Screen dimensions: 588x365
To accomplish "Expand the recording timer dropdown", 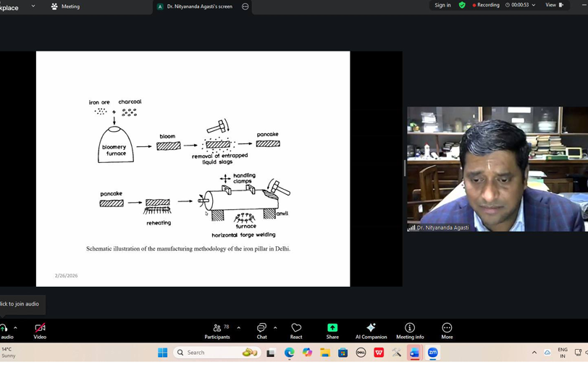I will (534, 5).
